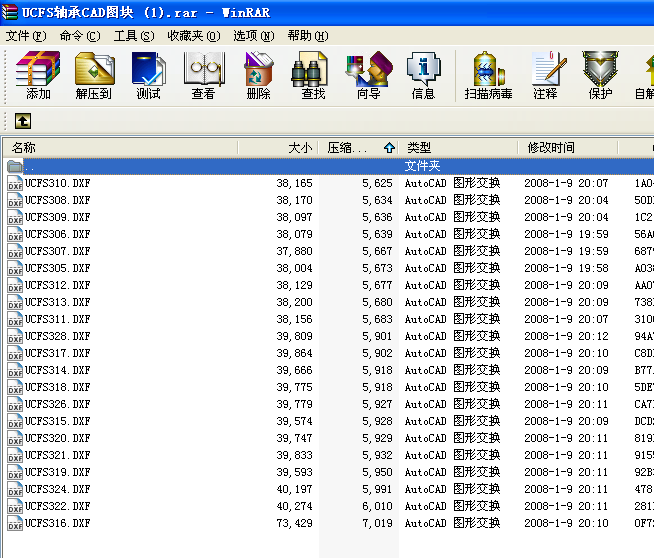The height and width of the screenshot is (558, 654).
Task: Click DXF file icon of UCFS308.DXF
Action: coord(15,201)
